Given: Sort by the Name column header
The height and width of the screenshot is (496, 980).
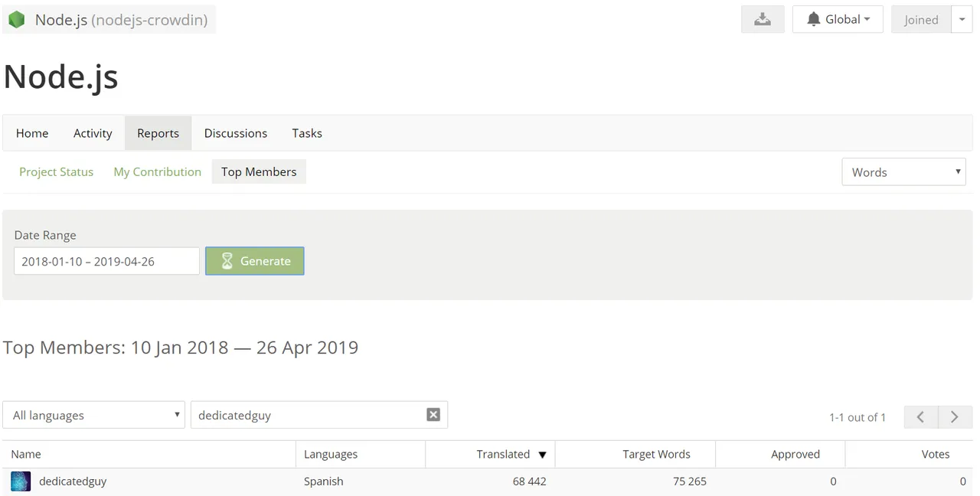Looking at the screenshot, I should pyautogui.click(x=149, y=454).
